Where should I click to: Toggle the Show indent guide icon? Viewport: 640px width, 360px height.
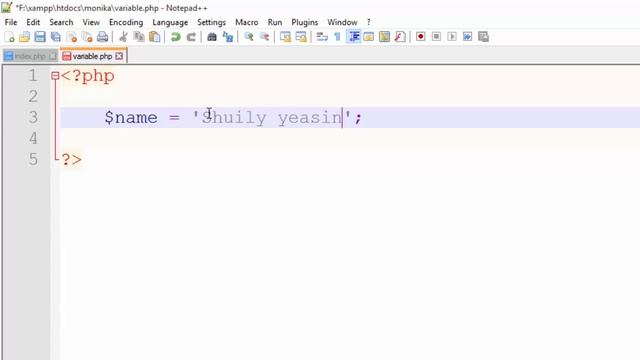click(x=353, y=37)
